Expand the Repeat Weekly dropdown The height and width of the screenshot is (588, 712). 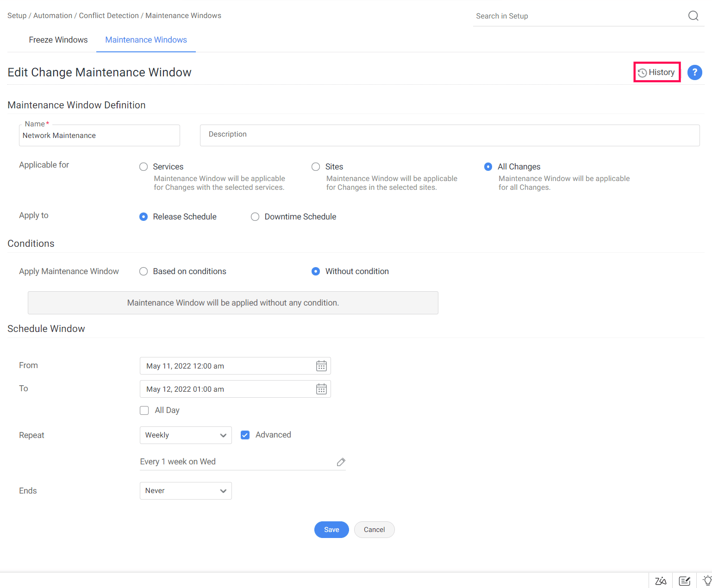pos(186,435)
